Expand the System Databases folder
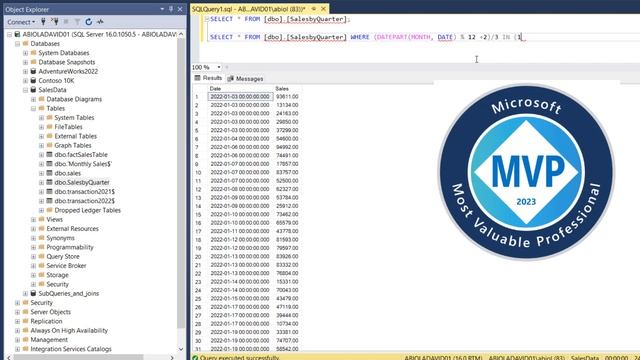Screen dimensions: 640x360 coord(25,53)
